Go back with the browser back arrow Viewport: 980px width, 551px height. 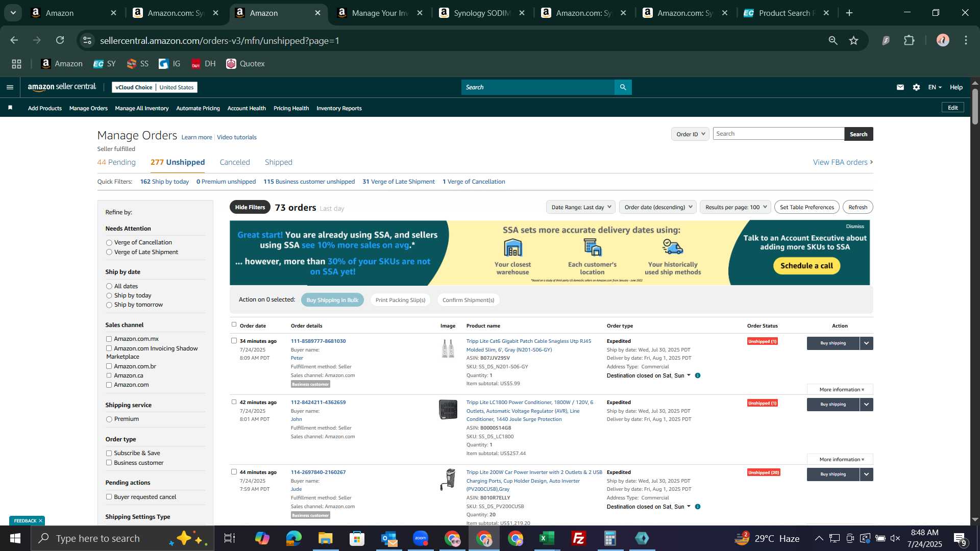(x=14, y=40)
